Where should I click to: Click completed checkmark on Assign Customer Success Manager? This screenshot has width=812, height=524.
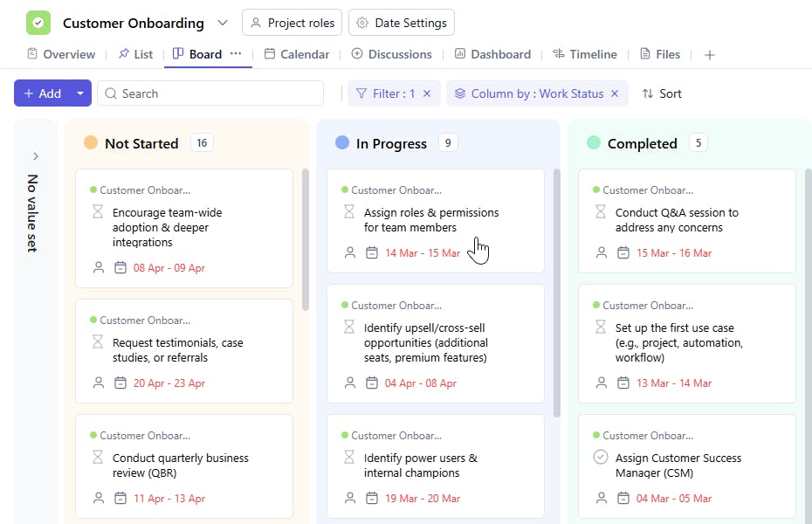tap(600, 457)
